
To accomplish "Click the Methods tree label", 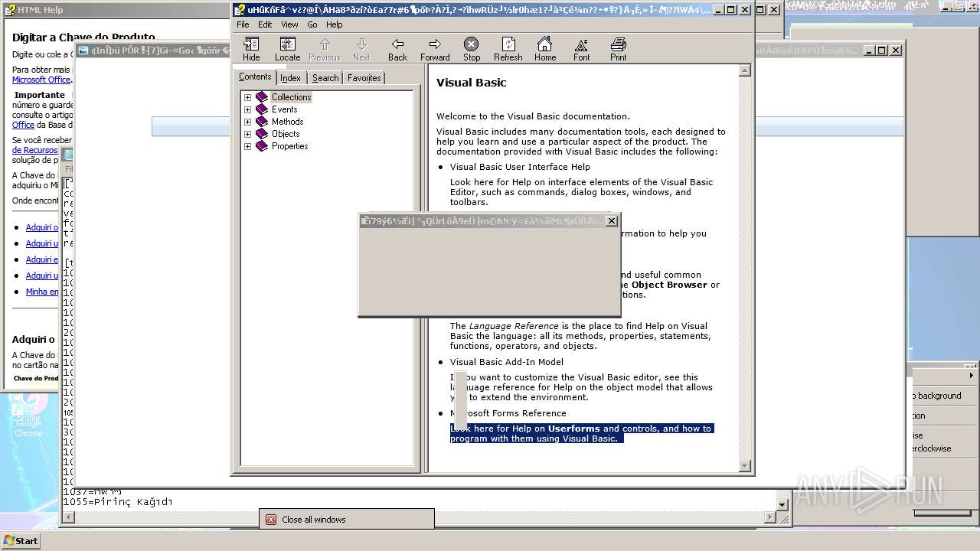I will [287, 122].
